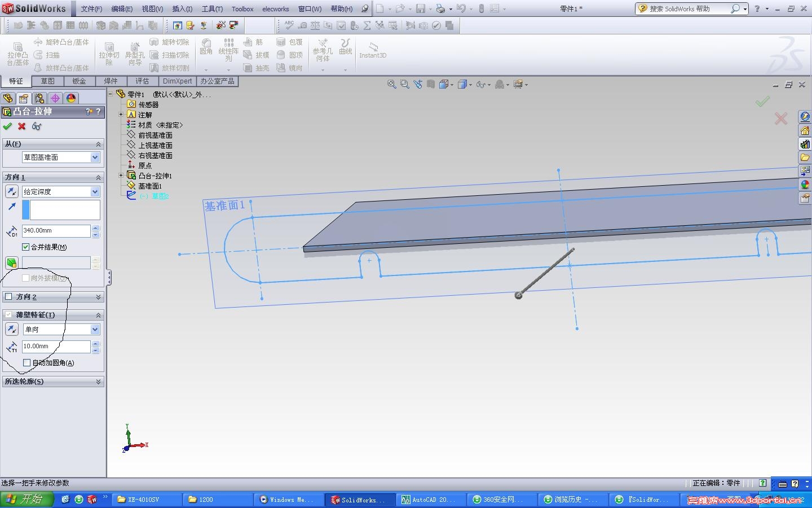Select 凸台-拉伸1 in the feature tree
The height and width of the screenshot is (508, 812).
click(155, 176)
